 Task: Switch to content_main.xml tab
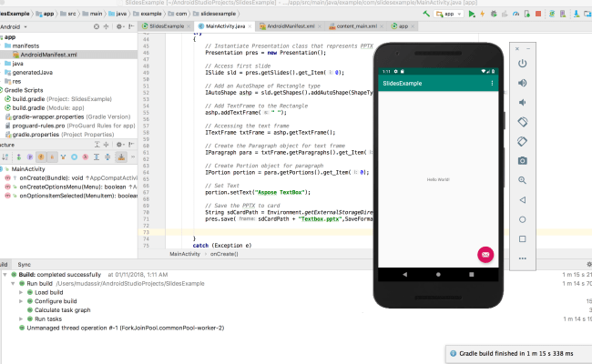coord(356,26)
